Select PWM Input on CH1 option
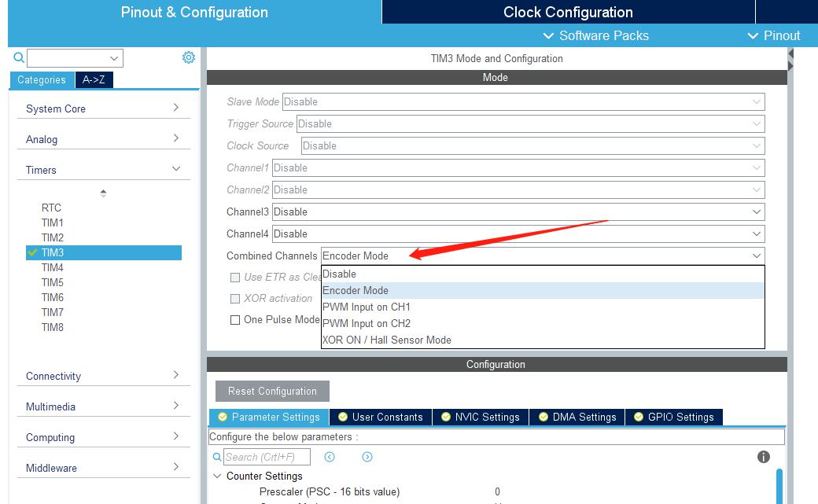This screenshot has width=818, height=504. click(543, 307)
